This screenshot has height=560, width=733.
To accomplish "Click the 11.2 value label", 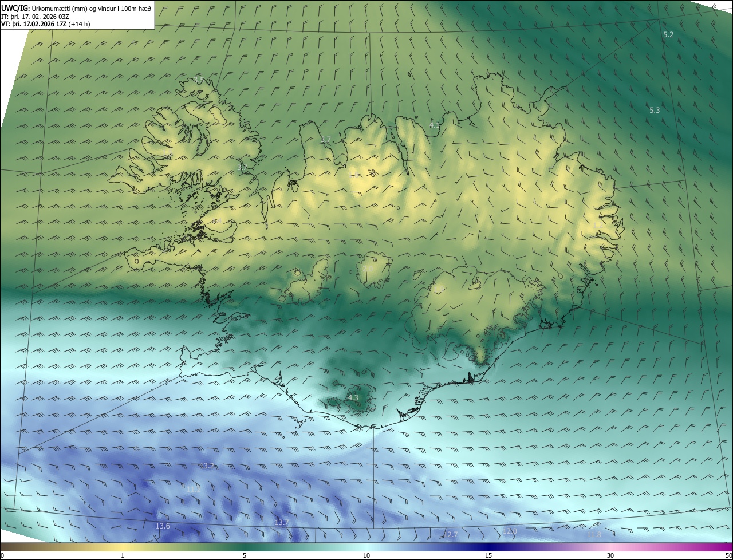I will pyautogui.click(x=194, y=489).
